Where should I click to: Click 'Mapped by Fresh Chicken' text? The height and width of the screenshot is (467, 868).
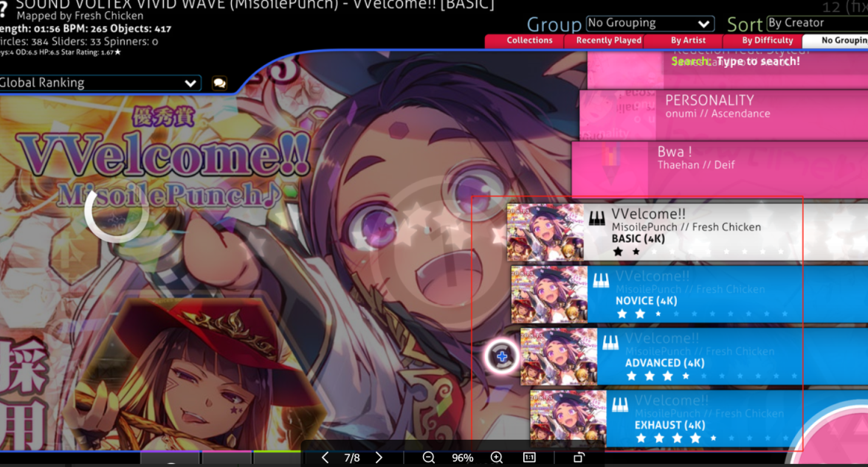coord(80,16)
